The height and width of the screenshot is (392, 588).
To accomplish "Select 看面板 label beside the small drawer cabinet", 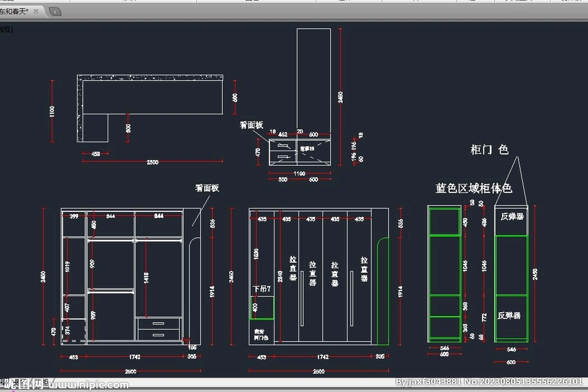I will (251, 125).
